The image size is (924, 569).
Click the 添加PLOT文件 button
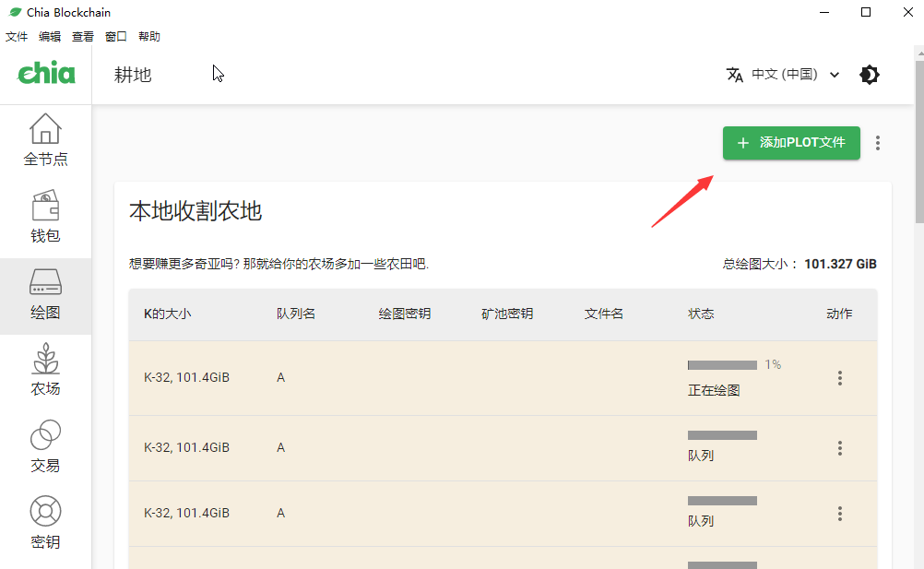pos(791,143)
